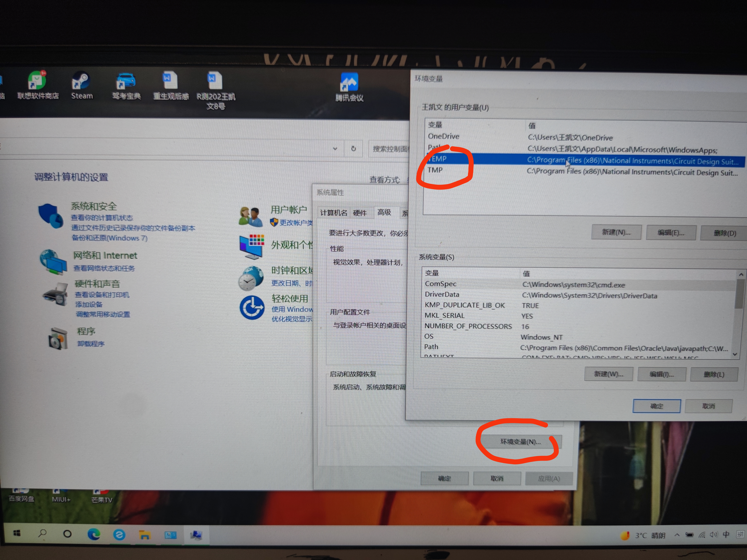Click 环境变量(N)... button
Viewport: 747px width, 560px height.
[520, 442]
